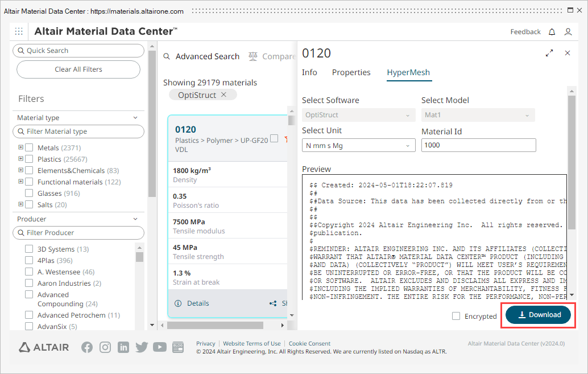
Task: Close the 0120 detail panel
Action: pos(568,53)
